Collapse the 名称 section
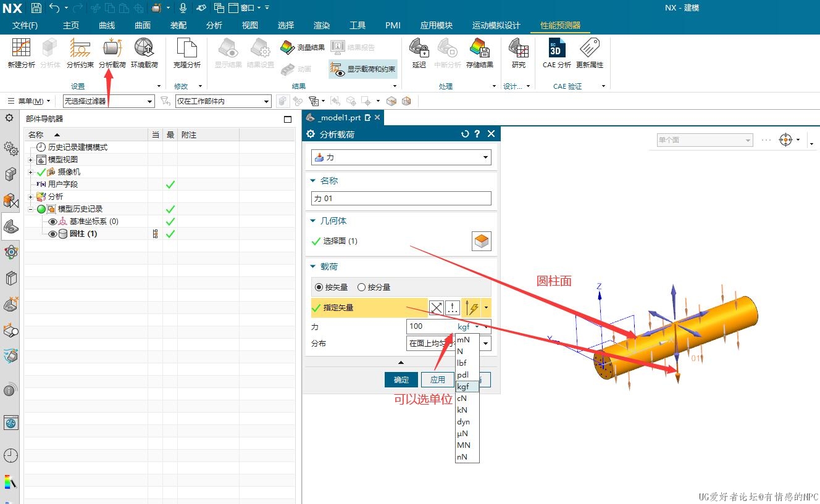Viewport: 820px width, 504px height. click(x=312, y=181)
